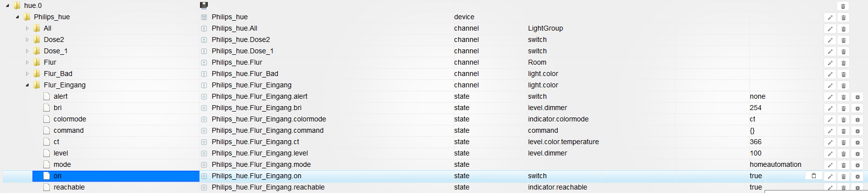Edit the Flur_Bad channel object
The height and width of the screenshot is (193, 868).
pos(830,75)
